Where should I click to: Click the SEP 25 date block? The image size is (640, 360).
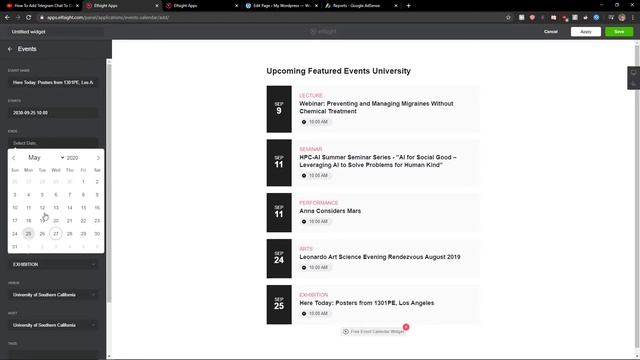click(279, 304)
